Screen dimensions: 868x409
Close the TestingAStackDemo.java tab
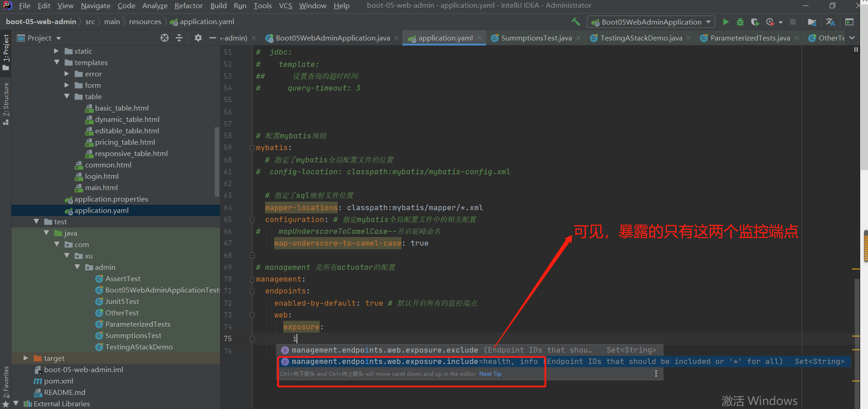688,38
